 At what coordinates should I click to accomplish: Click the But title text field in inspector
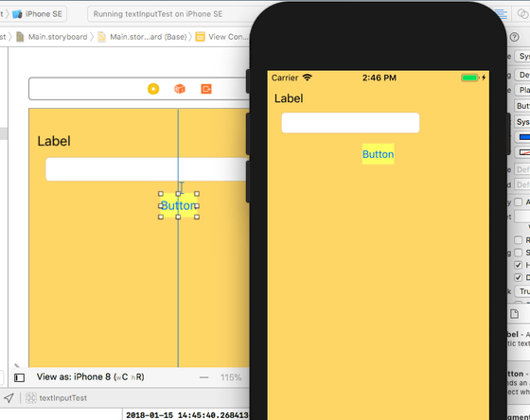pos(522,106)
